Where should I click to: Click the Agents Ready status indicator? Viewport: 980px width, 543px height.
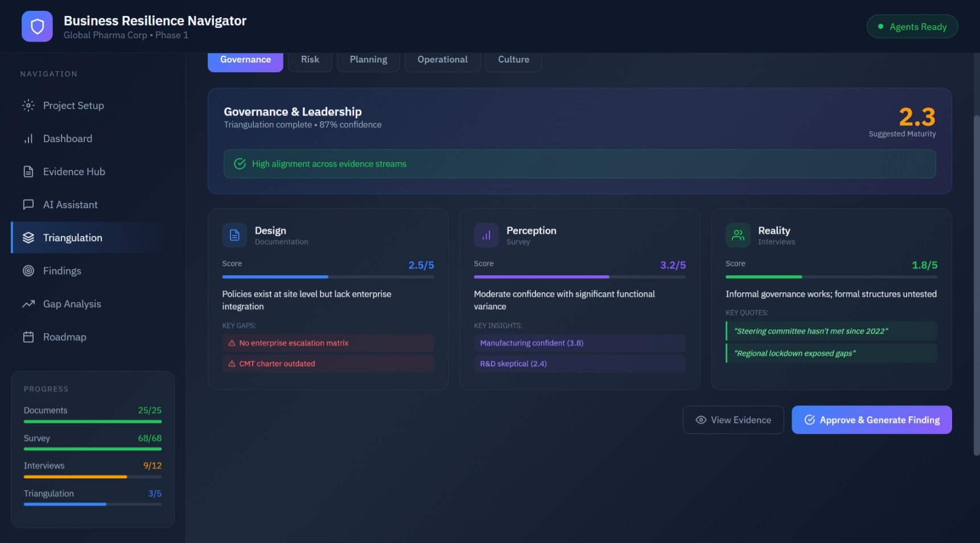(912, 26)
